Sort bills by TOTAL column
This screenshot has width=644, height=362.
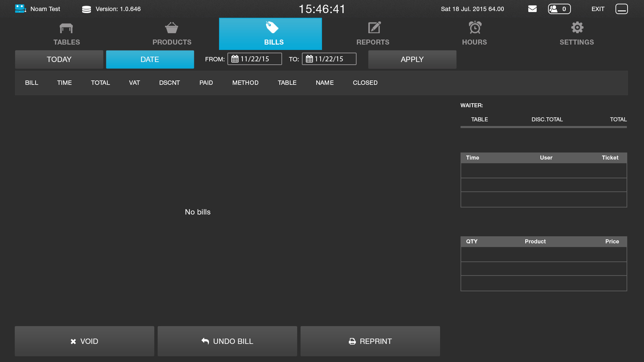tap(100, 83)
